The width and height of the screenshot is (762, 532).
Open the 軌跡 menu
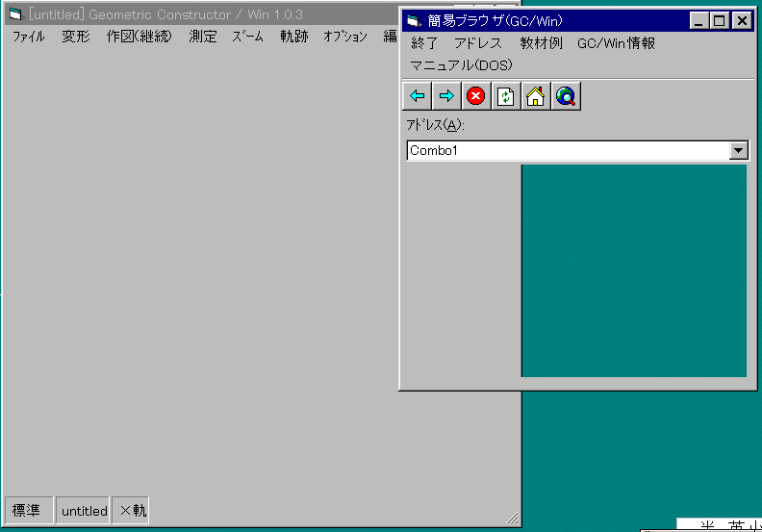294,37
